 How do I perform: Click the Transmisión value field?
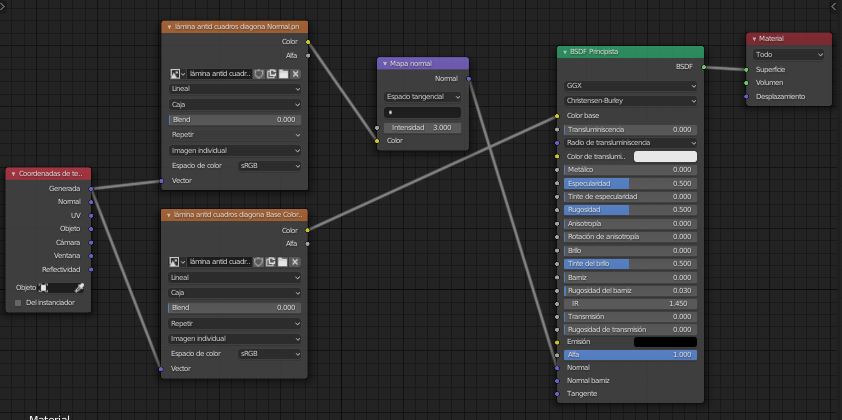coord(630,316)
